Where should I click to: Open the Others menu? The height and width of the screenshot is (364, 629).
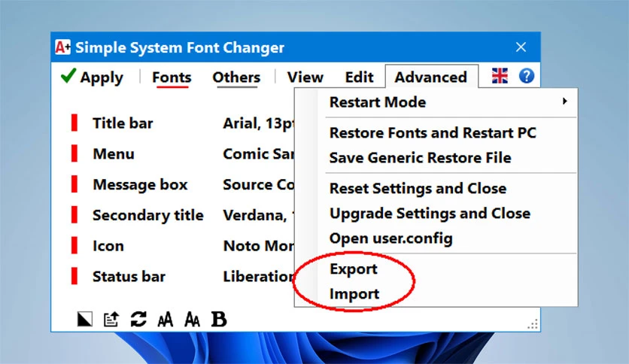236,77
